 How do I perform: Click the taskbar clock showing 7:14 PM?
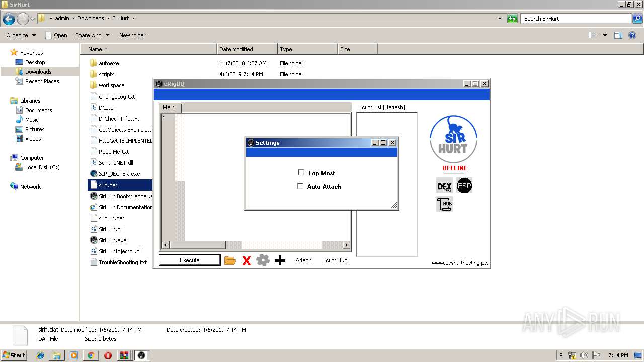pyautogui.click(x=618, y=355)
